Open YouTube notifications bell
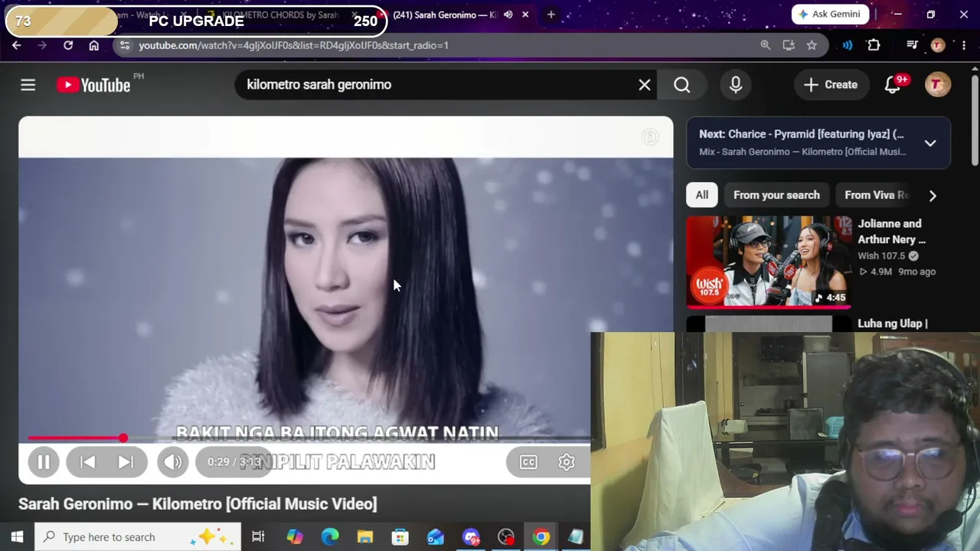 coord(893,85)
